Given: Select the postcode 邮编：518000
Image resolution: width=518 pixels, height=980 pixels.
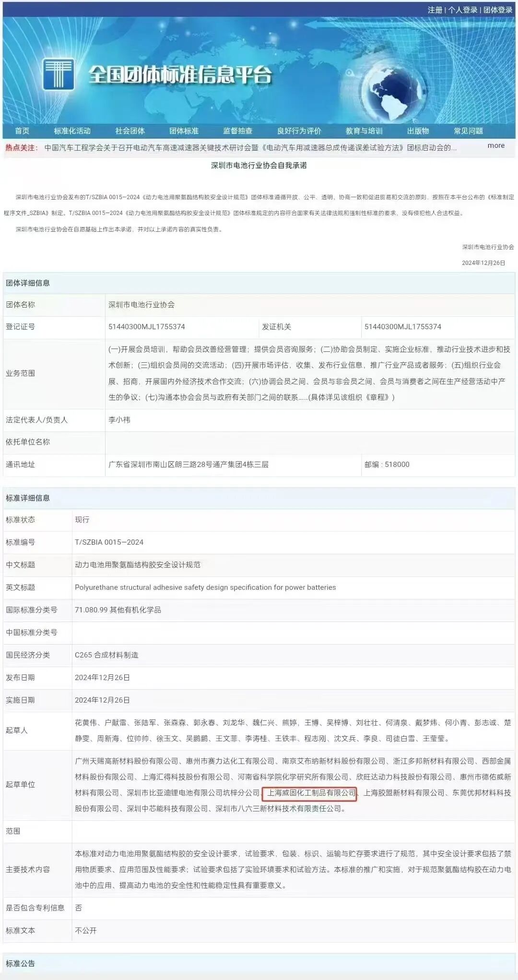Looking at the screenshot, I should pyautogui.click(x=387, y=465).
